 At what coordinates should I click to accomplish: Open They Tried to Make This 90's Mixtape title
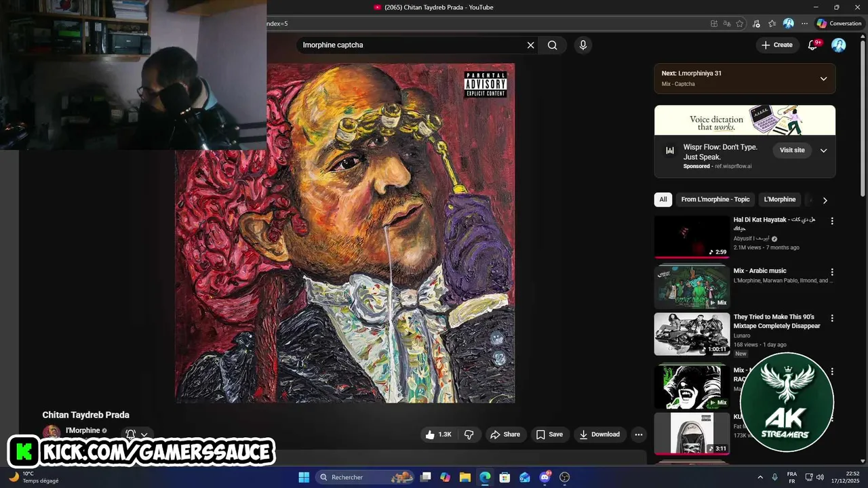click(776, 321)
